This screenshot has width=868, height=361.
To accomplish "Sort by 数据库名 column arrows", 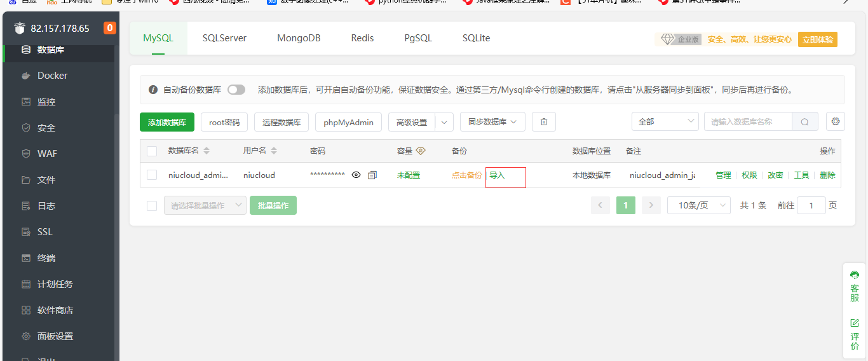I will pyautogui.click(x=207, y=151).
